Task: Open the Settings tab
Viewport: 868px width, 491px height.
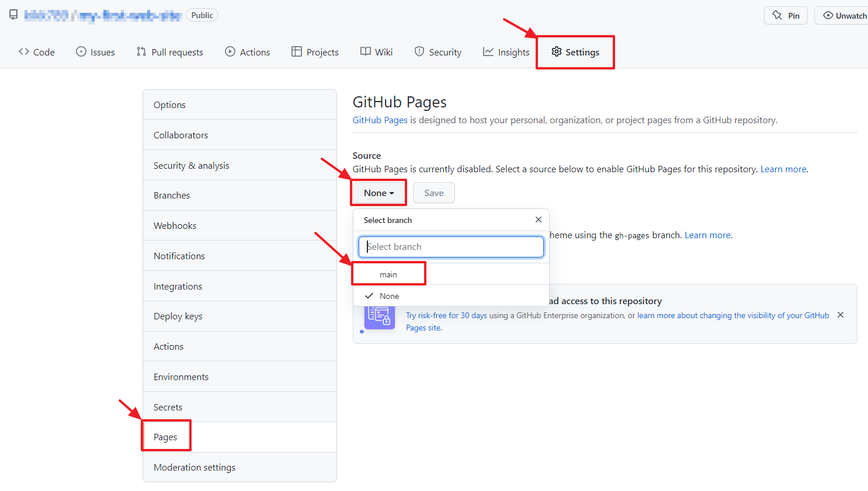Action: pos(575,52)
